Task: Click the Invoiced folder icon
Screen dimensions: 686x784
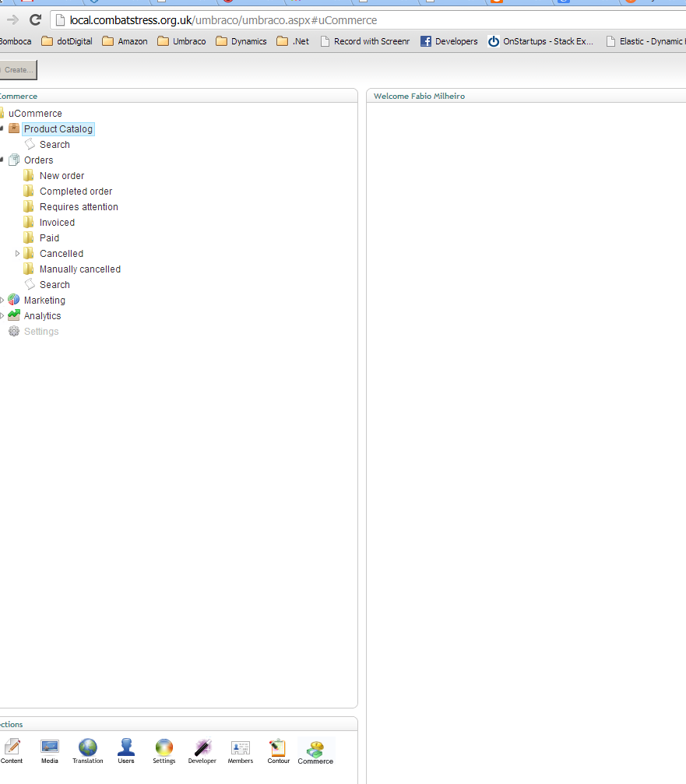Action: pyautogui.click(x=29, y=222)
